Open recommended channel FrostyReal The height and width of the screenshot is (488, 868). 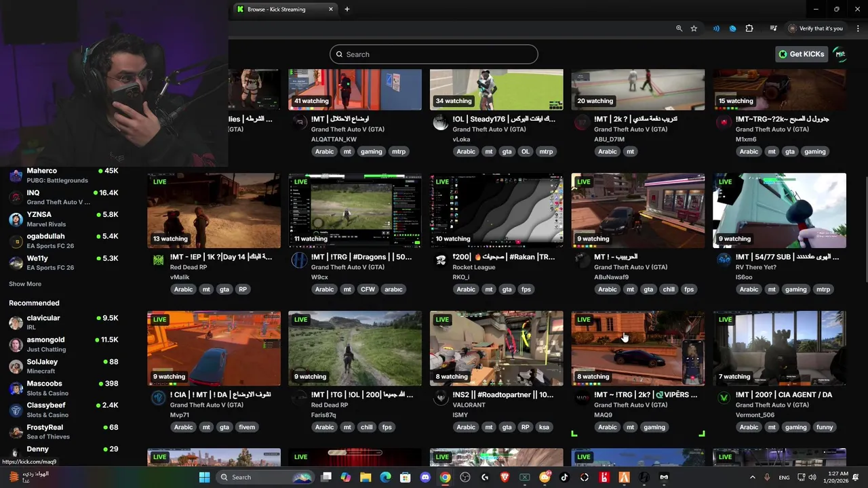tap(64, 432)
